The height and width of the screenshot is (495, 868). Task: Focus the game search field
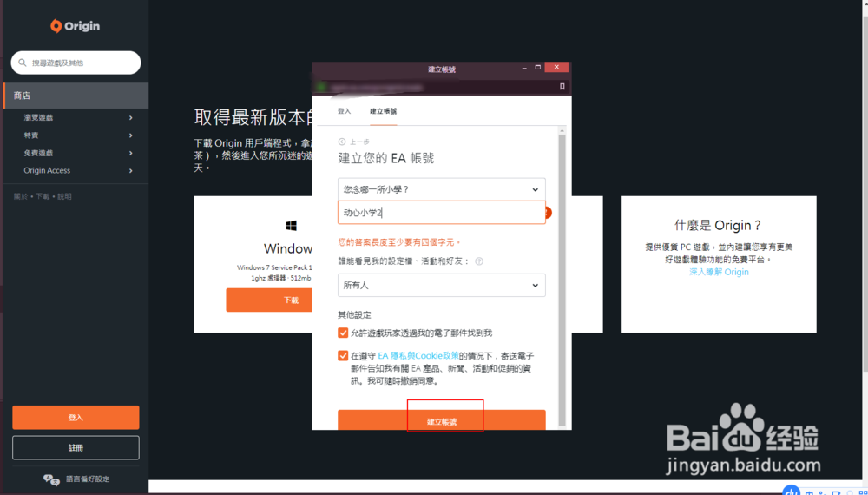coord(76,63)
